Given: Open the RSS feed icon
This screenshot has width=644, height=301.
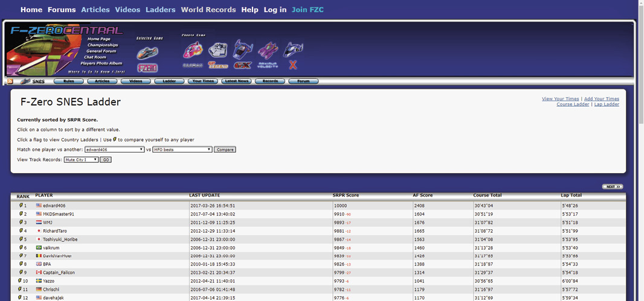Looking at the screenshot, I should 10,81.
